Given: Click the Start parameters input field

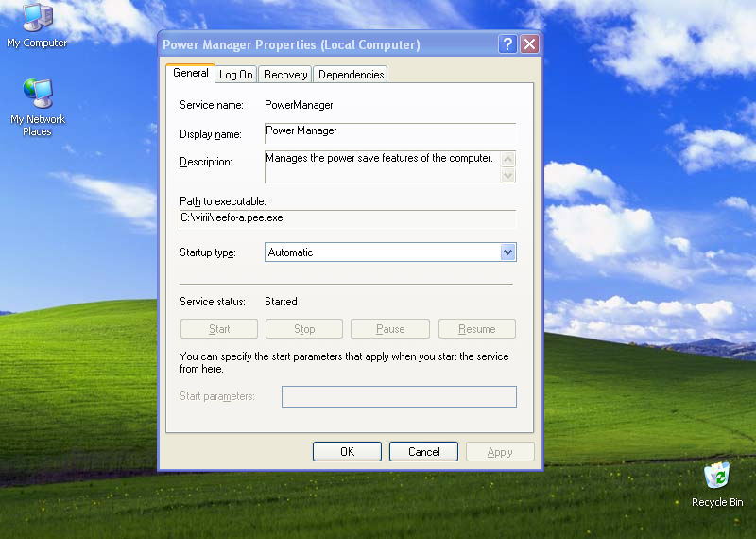Looking at the screenshot, I should tap(399, 396).
